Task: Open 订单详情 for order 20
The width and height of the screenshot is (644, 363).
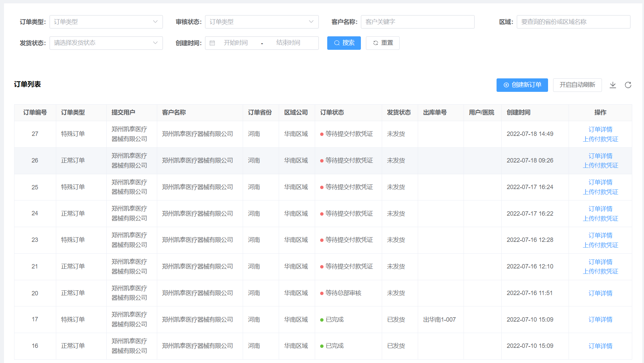Action: tap(600, 293)
